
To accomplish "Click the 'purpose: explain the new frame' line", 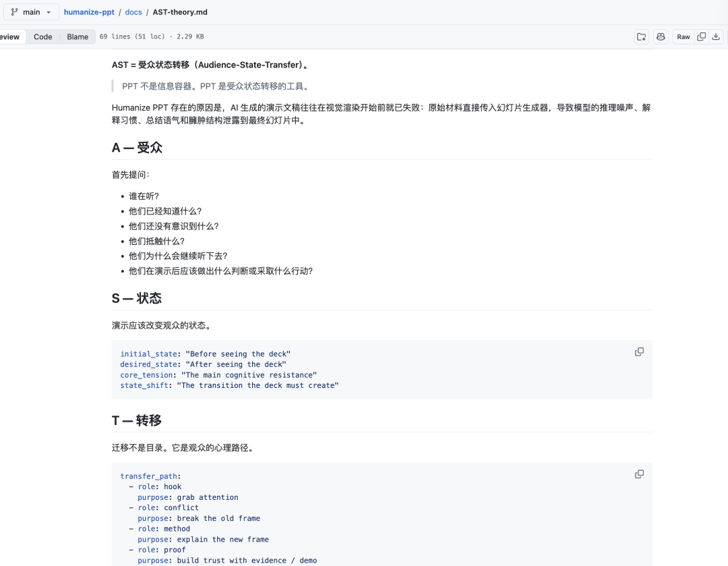I will [x=203, y=539].
